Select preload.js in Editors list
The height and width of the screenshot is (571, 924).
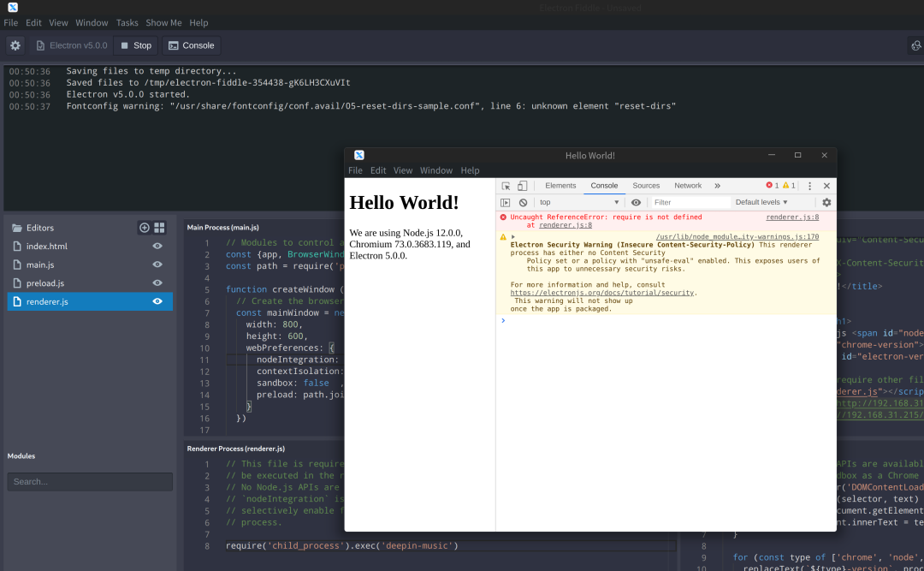[x=90, y=283]
